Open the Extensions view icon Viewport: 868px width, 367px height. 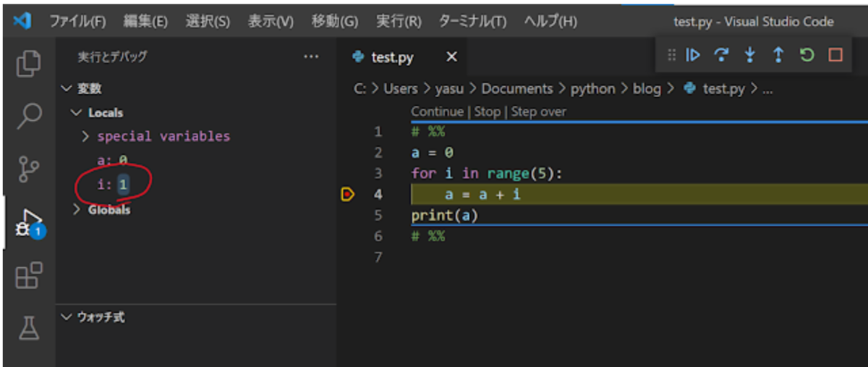pyautogui.click(x=28, y=276)
